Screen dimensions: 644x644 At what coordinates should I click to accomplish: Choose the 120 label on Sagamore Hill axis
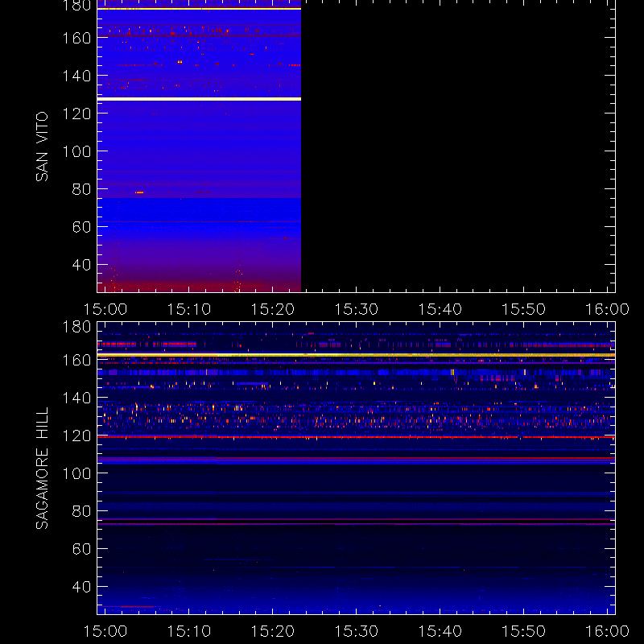(76, 436)
